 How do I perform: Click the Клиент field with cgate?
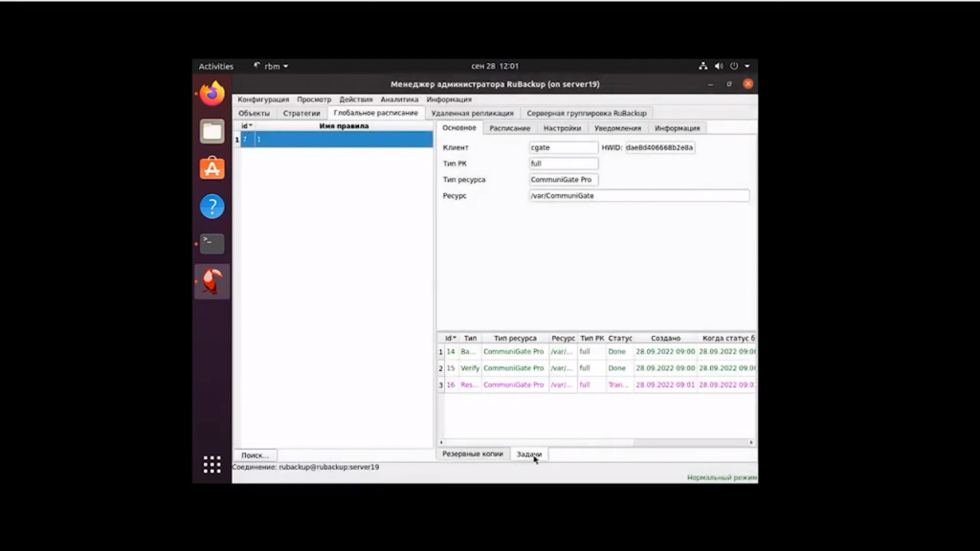(563, 147)
